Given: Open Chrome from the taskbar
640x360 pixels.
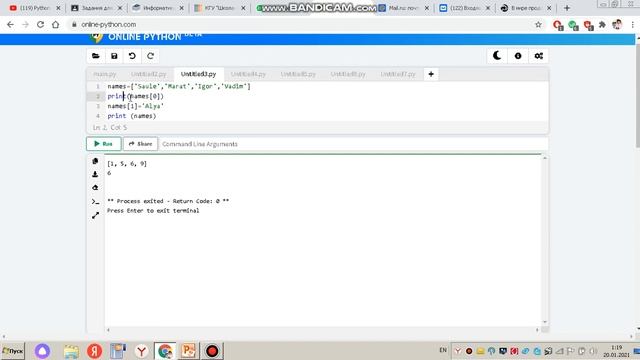Looking at the screenshot, I should [x=165, y=351].
